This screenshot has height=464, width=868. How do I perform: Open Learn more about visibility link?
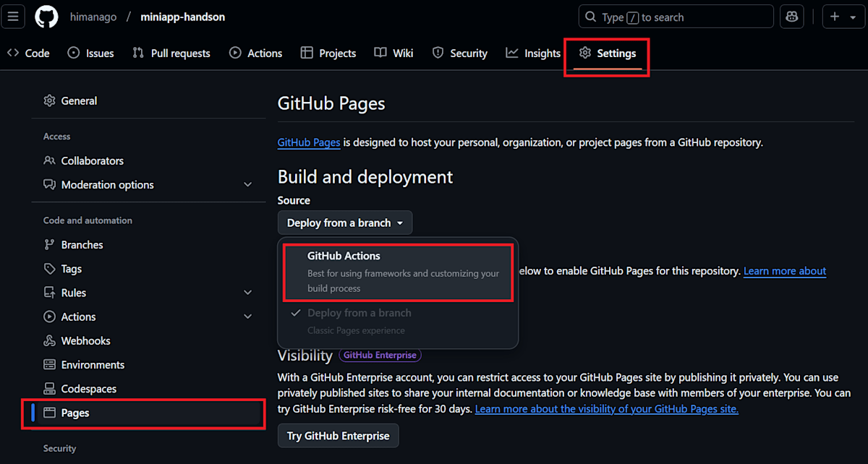[607, 408]
